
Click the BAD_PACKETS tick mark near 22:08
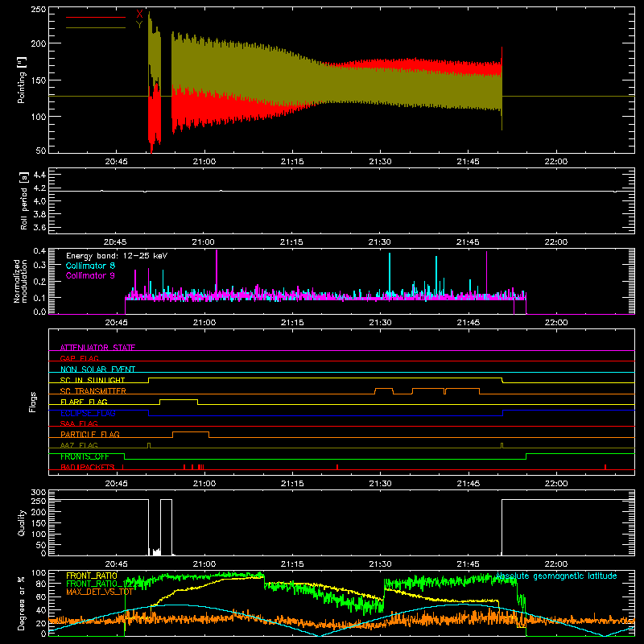(605, 467)
